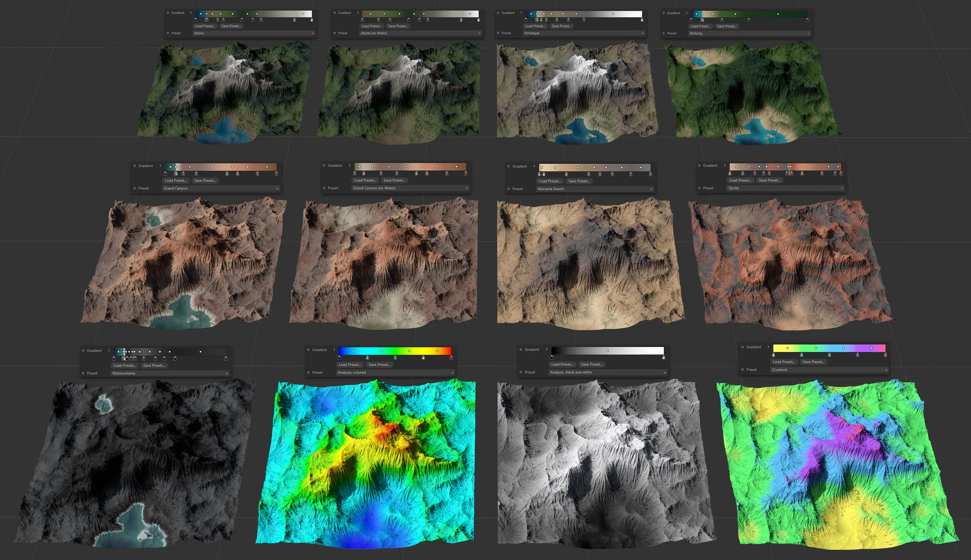Toggle animation dot for Atacama Desert Gradient
This screenshot has height=560, width=971.
click(x=508, y=166)
